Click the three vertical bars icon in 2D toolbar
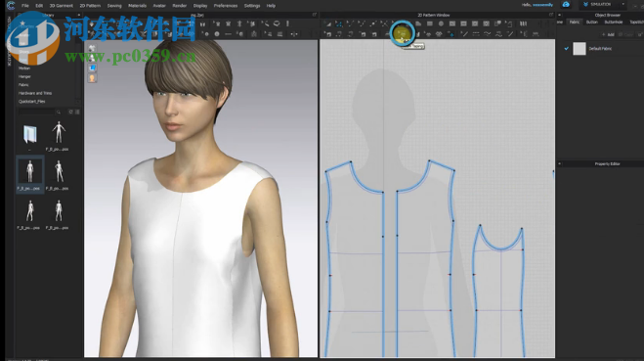This screenshot has width=644, height=361. [523, 23]
